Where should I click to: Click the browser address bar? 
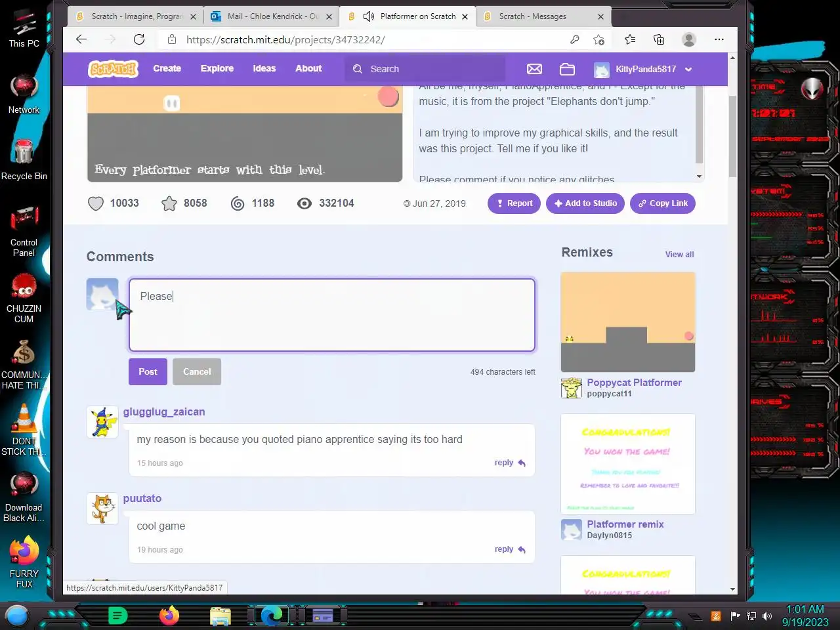(x=367, y=39)
